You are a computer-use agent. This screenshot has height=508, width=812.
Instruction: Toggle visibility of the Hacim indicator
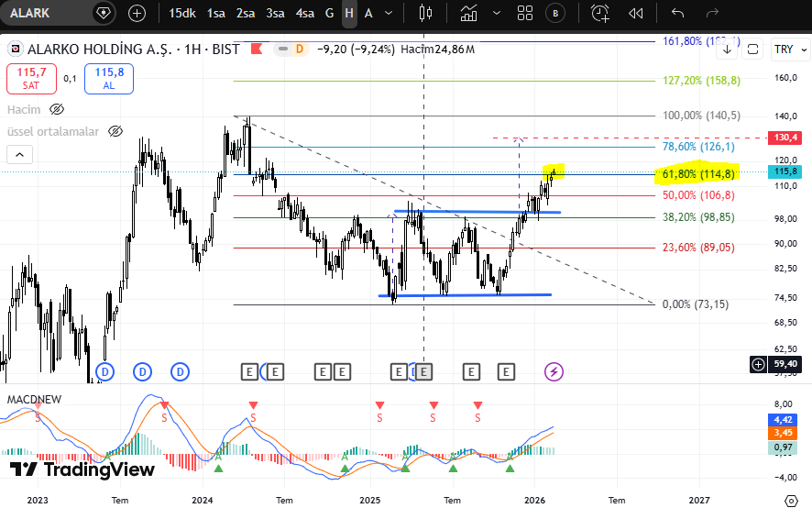(x=57, y=109)
